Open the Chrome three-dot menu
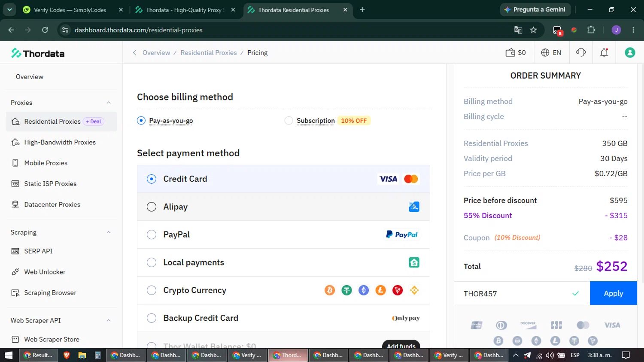644x362 pixels. 633,30
